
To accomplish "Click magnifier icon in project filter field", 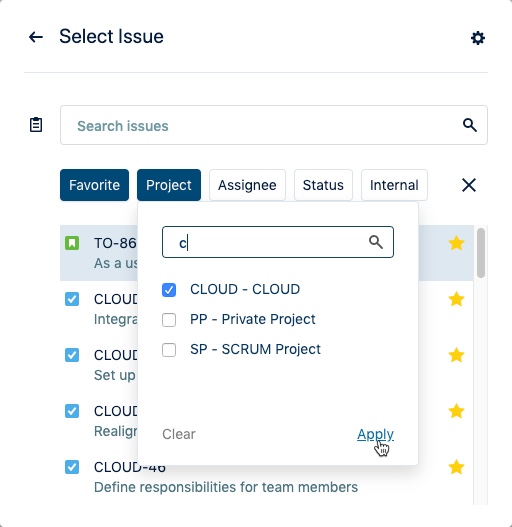I will (x=376, y=242).
